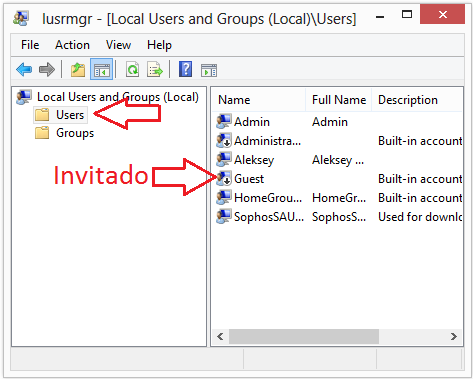
Task: Click the horizontal scrollbar thumb
Action: click(304, 336)
